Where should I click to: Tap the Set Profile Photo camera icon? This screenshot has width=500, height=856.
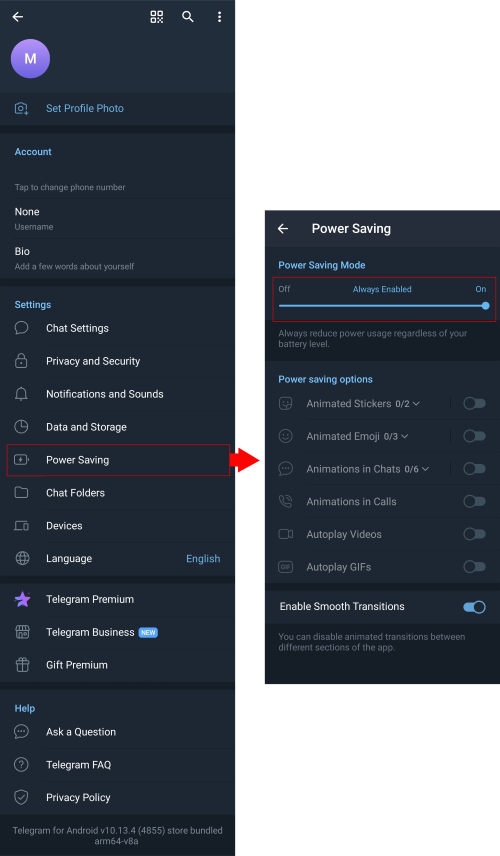point(21,108)
